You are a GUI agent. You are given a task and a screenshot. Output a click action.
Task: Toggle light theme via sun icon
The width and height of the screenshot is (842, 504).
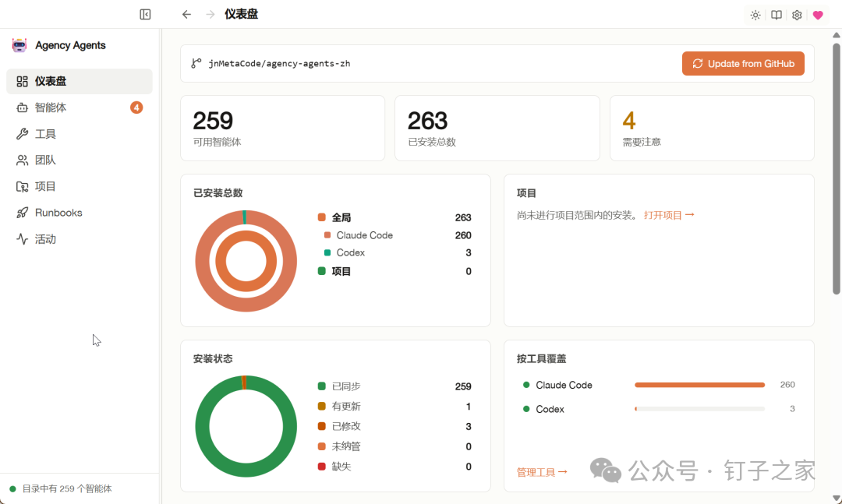click(x=755, y=15)
